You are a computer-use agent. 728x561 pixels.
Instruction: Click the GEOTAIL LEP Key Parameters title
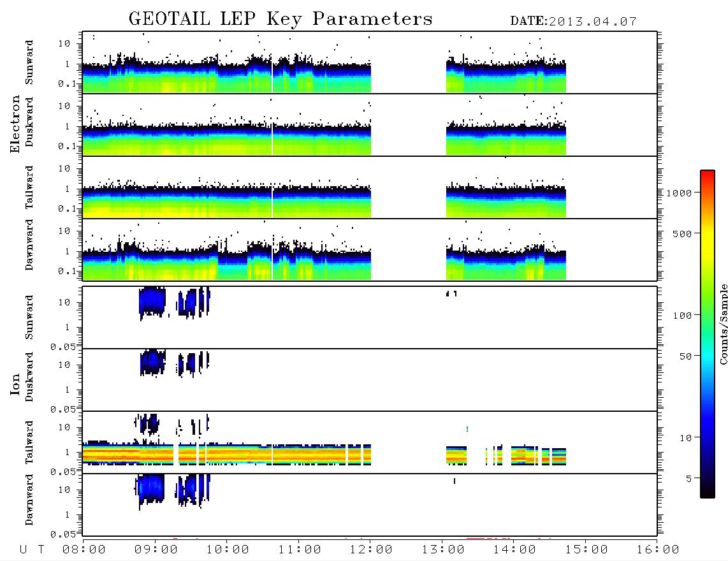tap(280, 19)
